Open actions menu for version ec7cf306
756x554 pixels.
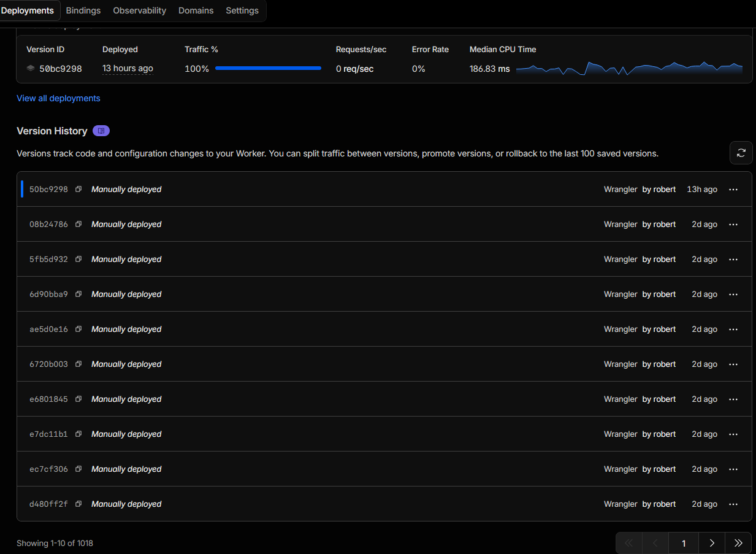coord(733,469)
